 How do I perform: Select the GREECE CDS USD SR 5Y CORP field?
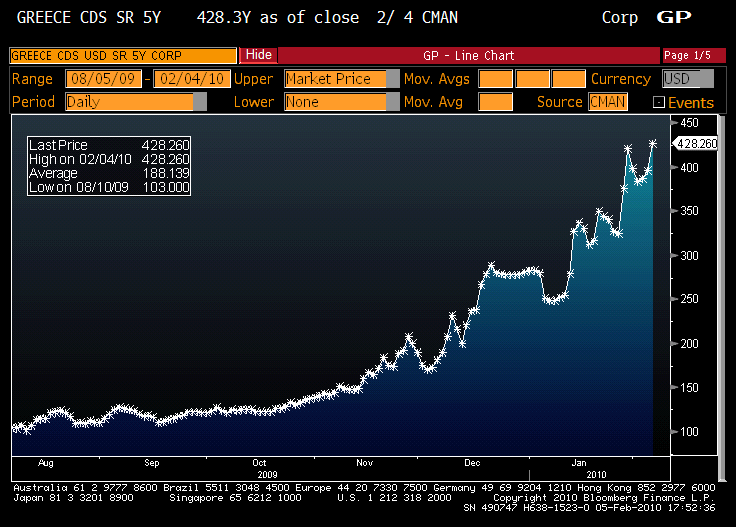pyautogui.click(x=122, y=55)
